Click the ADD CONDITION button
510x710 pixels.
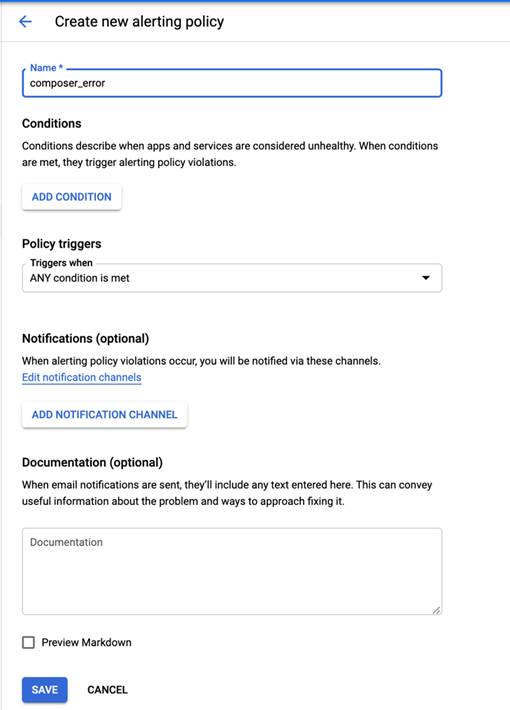click(x=72, y=197)
